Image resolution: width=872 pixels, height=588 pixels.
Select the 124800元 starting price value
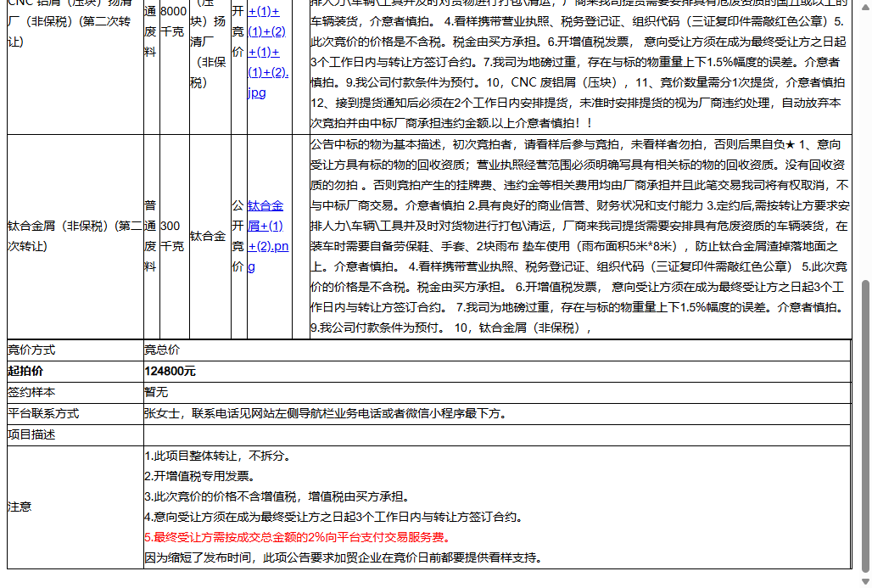tap(170, 371)
